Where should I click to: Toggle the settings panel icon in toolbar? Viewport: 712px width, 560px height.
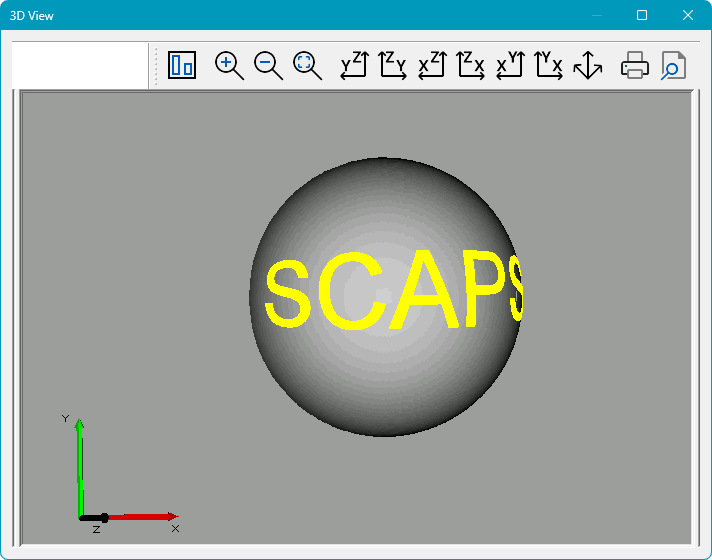pyautogui.click(x=182, y=65)
